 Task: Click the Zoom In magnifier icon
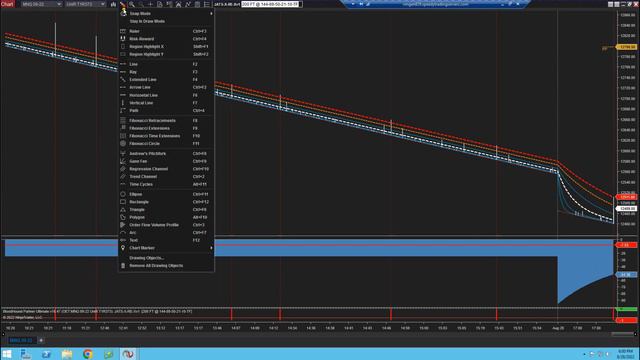pos(132,4)
